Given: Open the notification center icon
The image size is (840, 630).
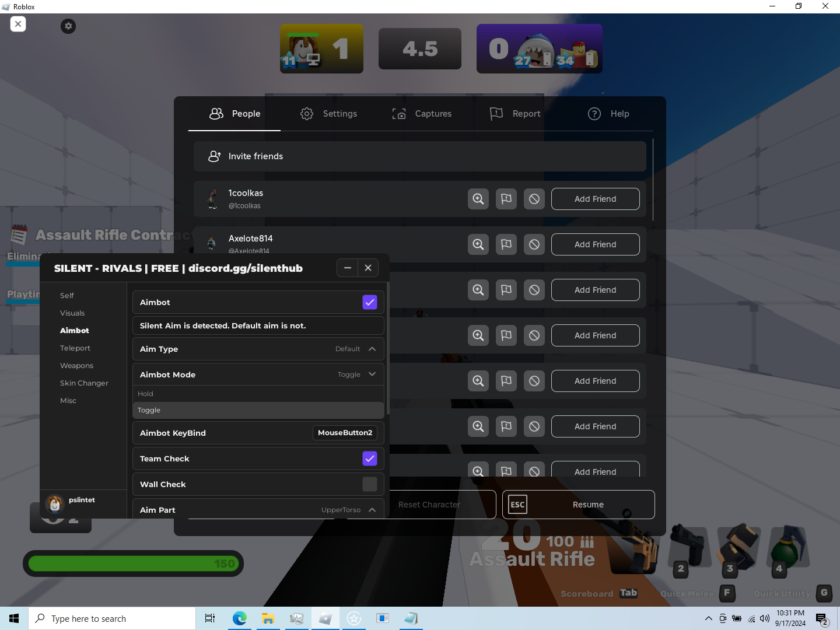Looking at the screenshot, I should pyautogui.click(x=822, y=618).
